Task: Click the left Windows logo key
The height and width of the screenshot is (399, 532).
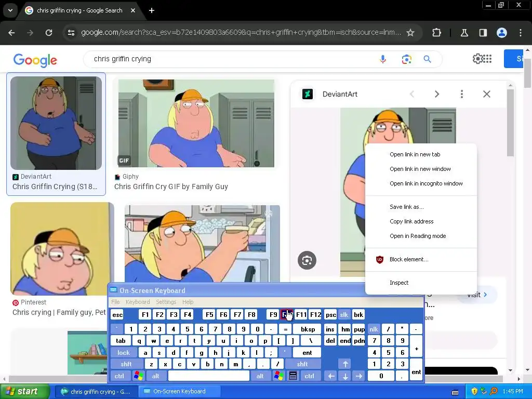Action: click(138, 376)
